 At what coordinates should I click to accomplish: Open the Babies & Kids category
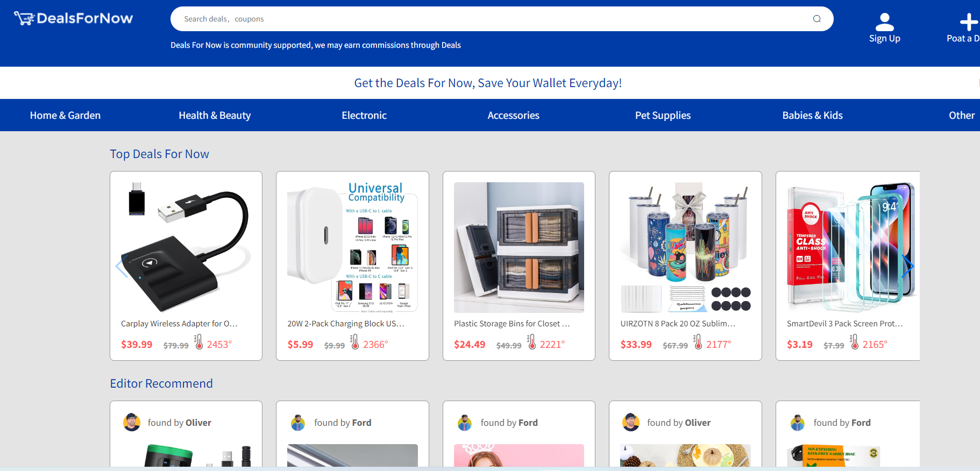(812, 115)
